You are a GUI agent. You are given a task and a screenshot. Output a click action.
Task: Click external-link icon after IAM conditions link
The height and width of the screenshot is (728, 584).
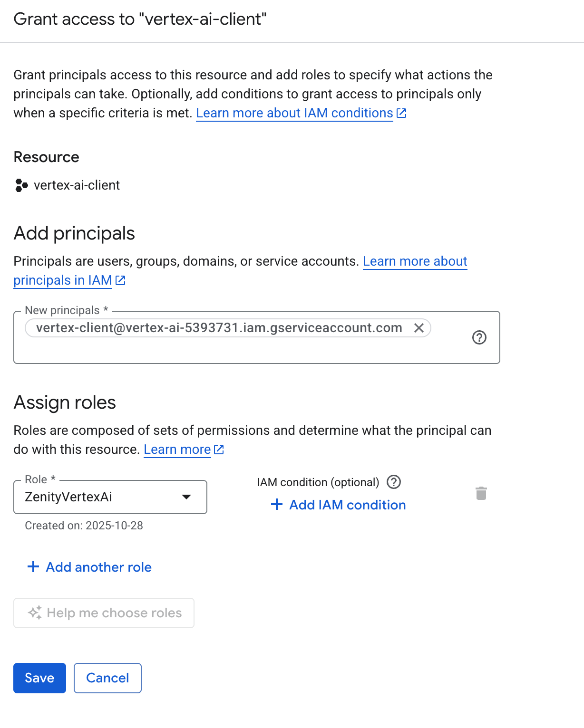click(x=401, y=113)
